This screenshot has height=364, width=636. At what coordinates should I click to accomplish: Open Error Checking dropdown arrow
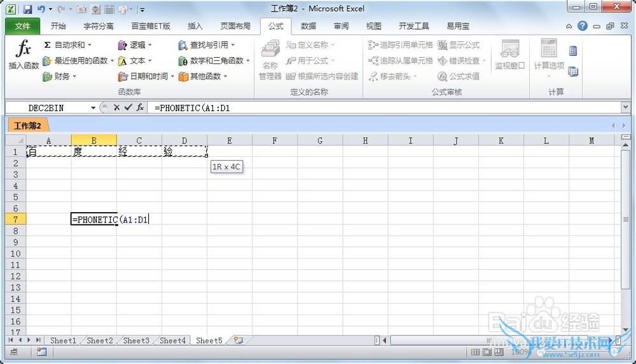[x=484, y=61]
